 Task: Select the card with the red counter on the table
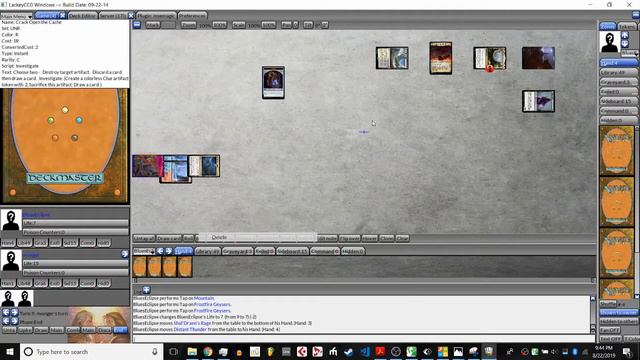click(x=490, y=58)
